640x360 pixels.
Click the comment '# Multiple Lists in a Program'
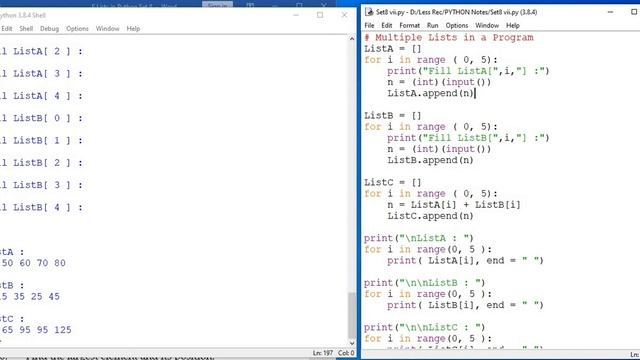[x=449, y=38]
